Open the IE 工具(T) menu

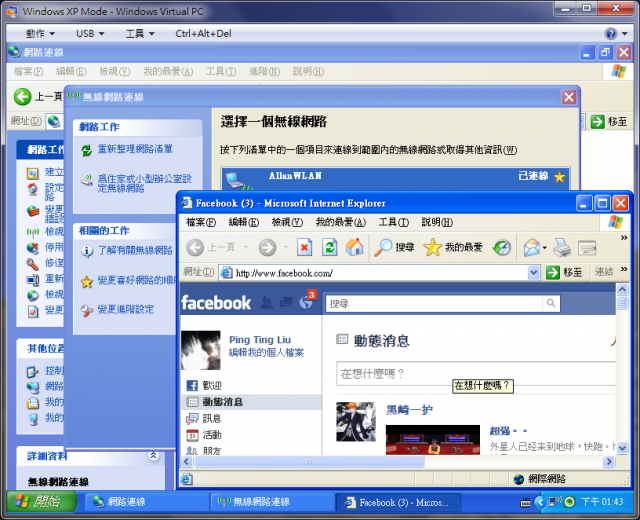[x=393, y=222]
